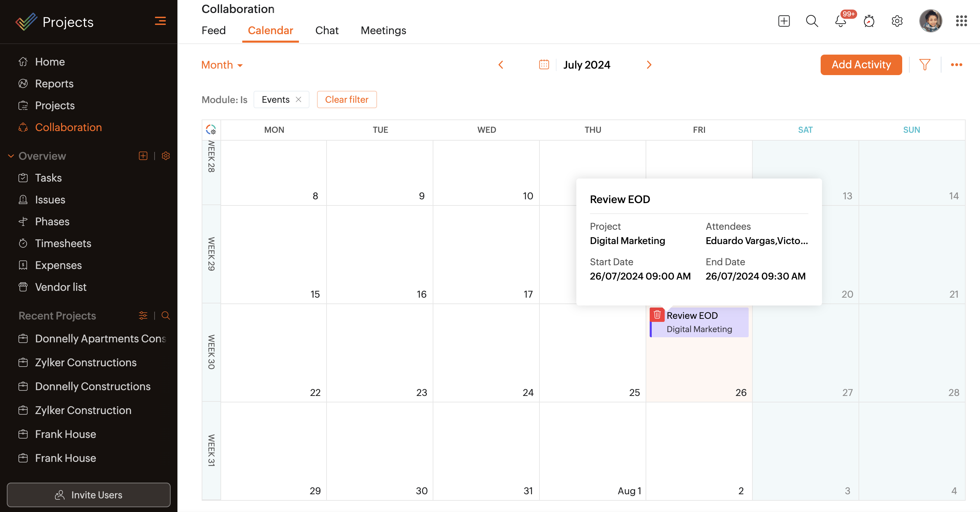The image size is (980, 512).
Task: Open the calendar filter funnel icon
Action: tap(924, 65)
